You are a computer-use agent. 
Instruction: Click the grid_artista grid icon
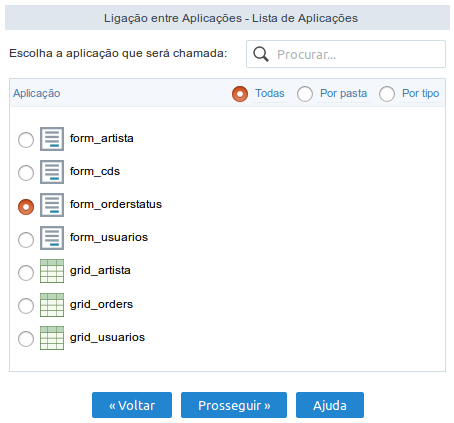(x=52, y=271)
